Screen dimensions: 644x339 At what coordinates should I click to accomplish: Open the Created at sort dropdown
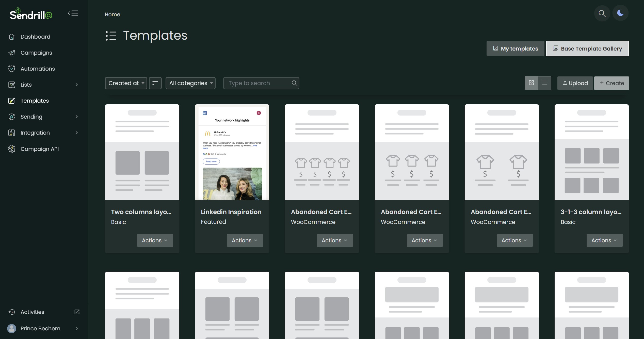point(126,83)
